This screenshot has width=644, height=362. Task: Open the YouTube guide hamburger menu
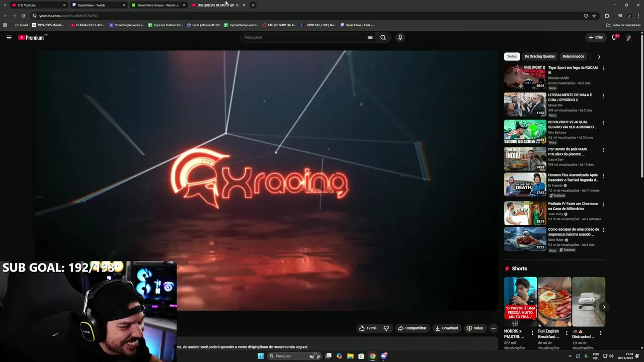tap(9, 37)
